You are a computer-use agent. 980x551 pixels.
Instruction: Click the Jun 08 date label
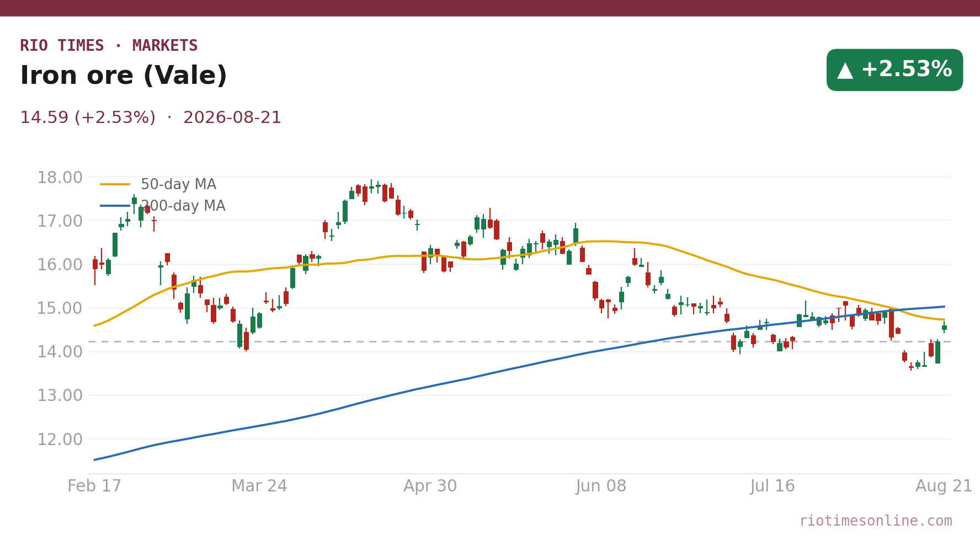click(x=601, y=486)
